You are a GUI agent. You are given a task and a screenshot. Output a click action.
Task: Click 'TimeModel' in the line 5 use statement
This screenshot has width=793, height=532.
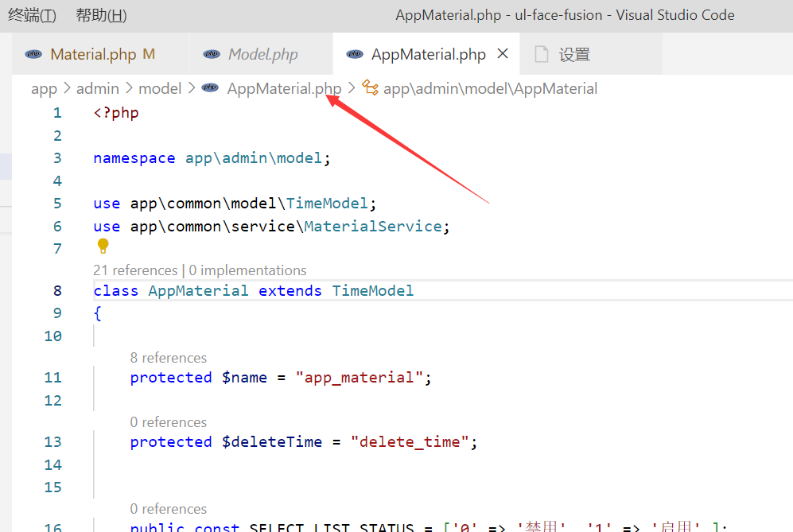click(x=327, y=204)
